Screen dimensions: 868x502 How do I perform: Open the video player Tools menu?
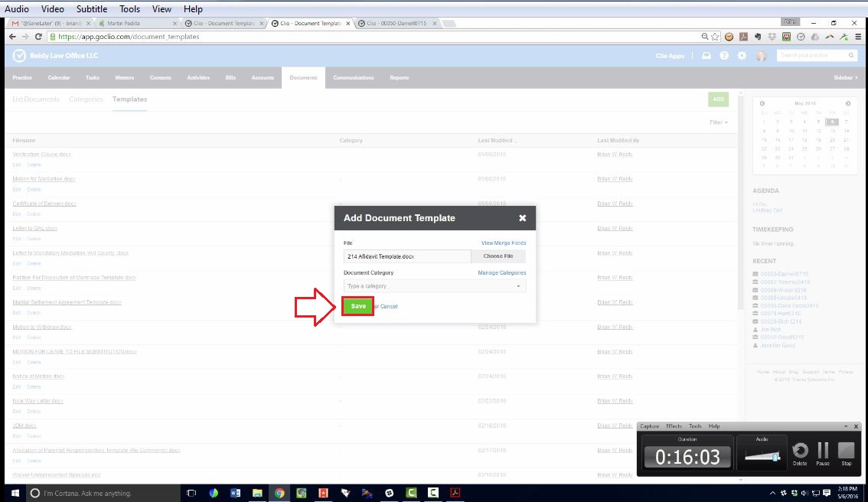129,9
